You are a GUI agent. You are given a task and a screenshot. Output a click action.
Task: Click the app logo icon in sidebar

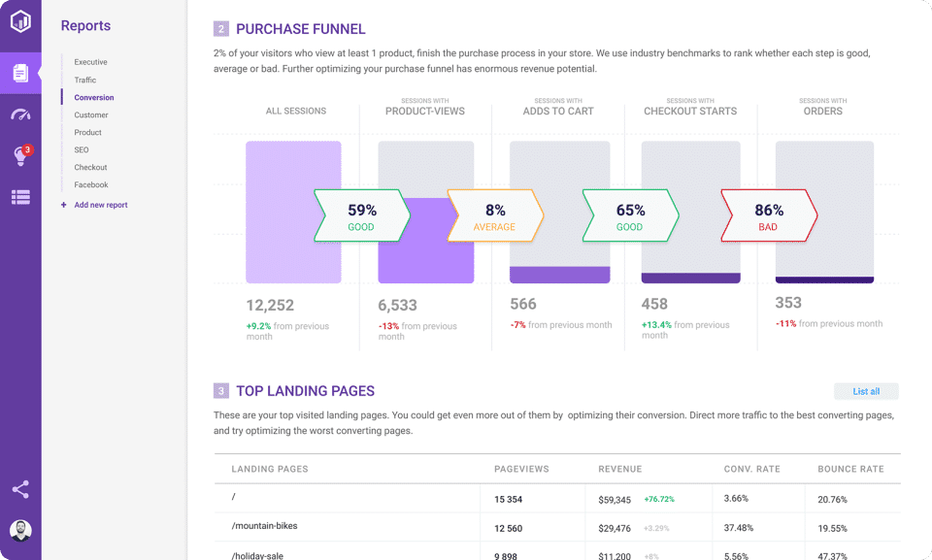(x=20, y=22)
